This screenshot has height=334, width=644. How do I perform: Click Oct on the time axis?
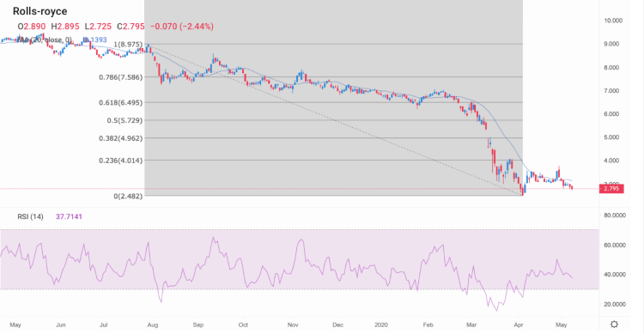(x=243, y=325)
